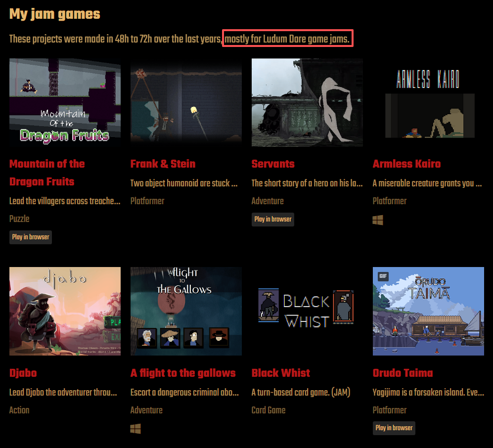Image resolution: width=493 pixels, height=448 pixels.
Task: Click Play in browser under Servants
Action: (273, 219)
